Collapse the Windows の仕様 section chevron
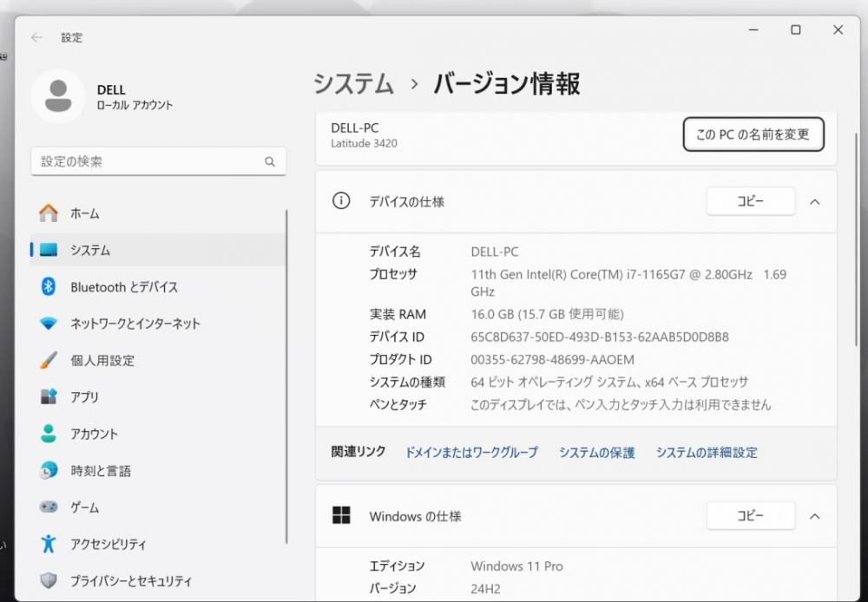This screenshot has width=868, height=602. tap(815, 516)
